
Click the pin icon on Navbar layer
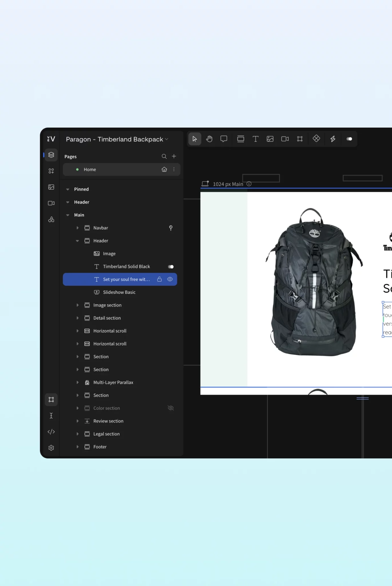pos(171,228)
